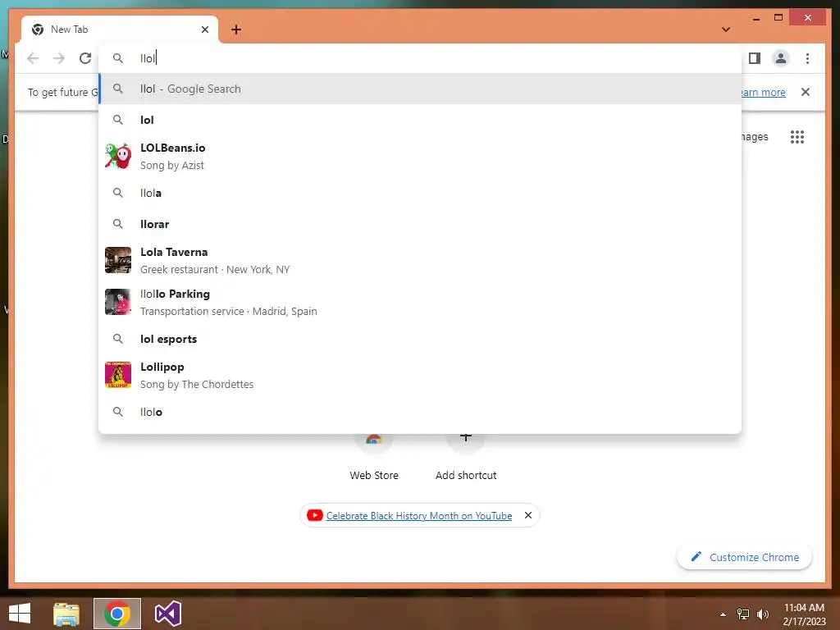
Task: Launch Visual Studio from the taskbar
Action: pyautogui.click(x=168, y=614)
